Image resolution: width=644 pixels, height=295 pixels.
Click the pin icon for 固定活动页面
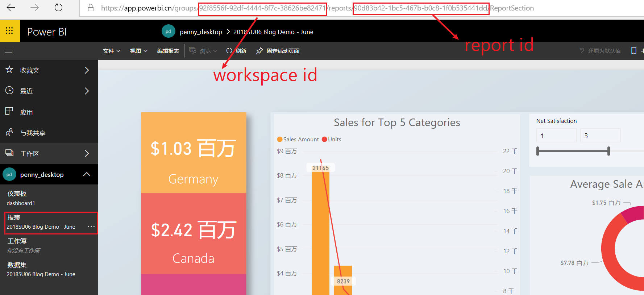pyautogui.click(x=259, y=51)
